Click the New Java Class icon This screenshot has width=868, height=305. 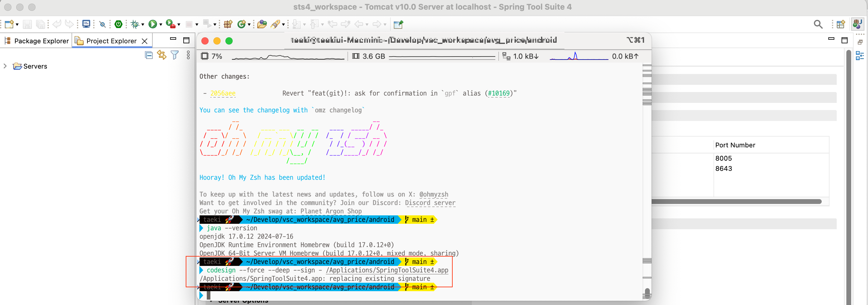click(x=241, y=24)
